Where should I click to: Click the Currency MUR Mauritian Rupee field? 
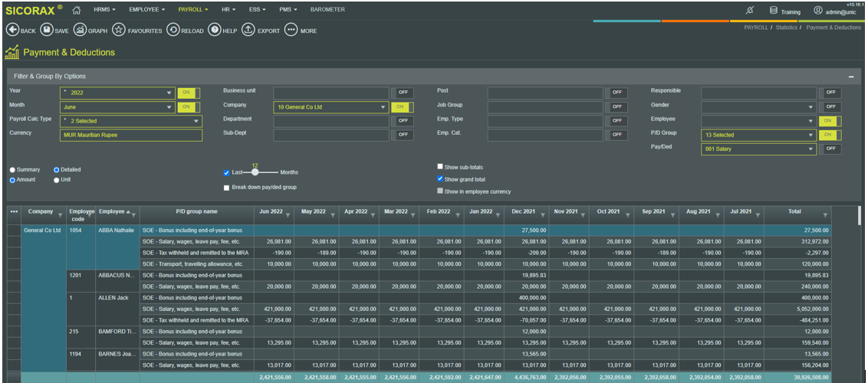(x=131, y=136)
